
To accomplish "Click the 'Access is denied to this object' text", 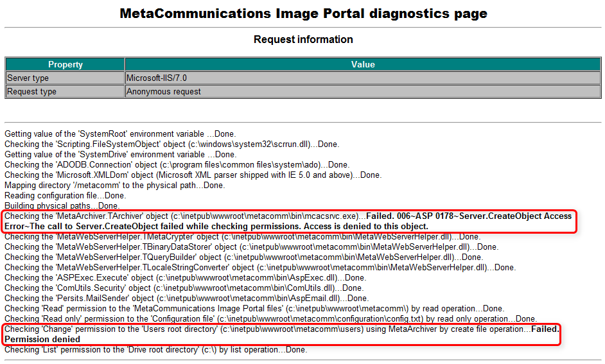I will click(x=366, y=227).
